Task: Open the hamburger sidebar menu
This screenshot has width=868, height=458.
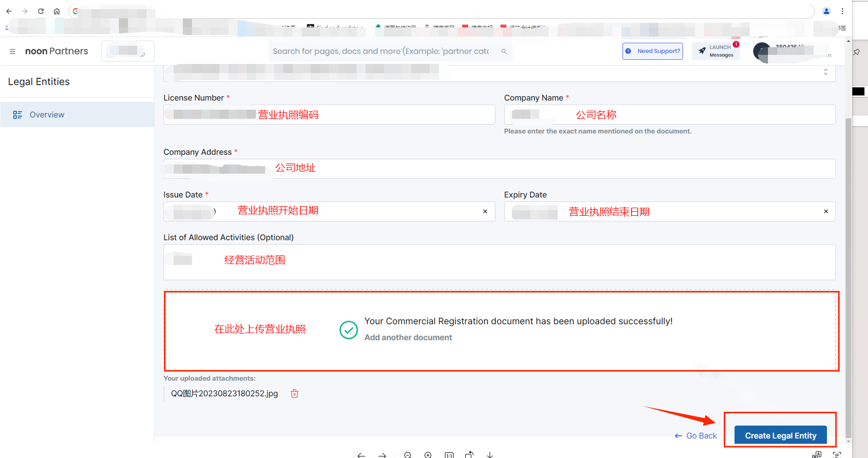Action: (13, 51)
